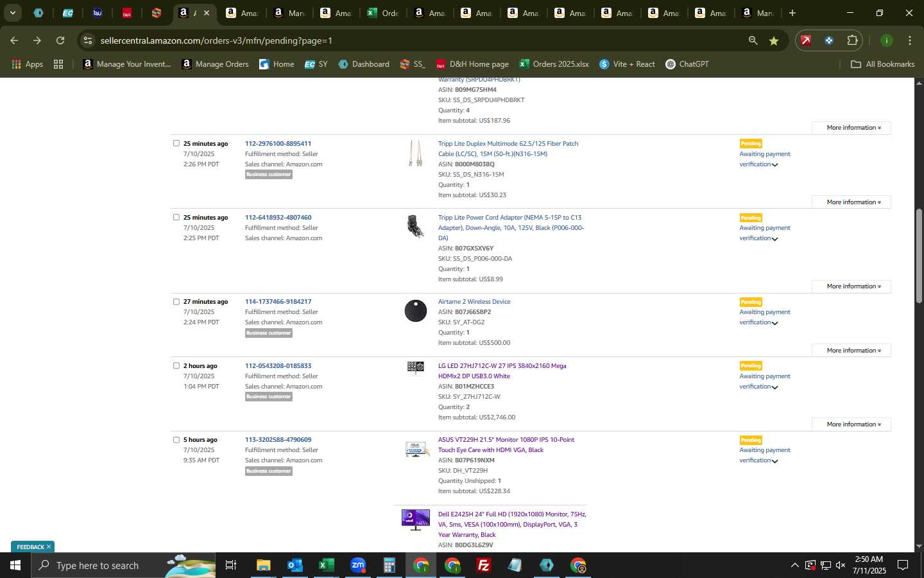Select checkbox for order 112-2976100-8895411
The width and height of the screenshot is (924, 578).
[x=176, y=143]
